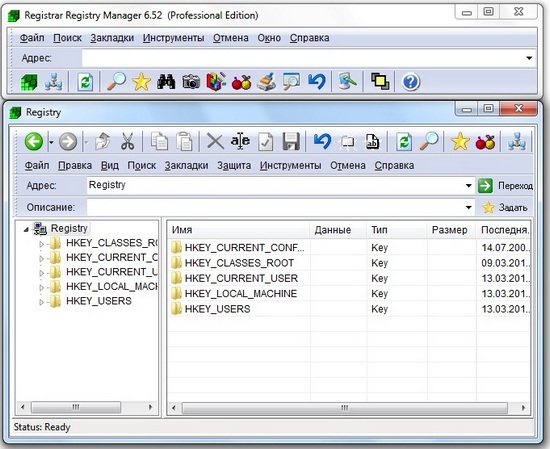This screenshot has width=550, height=449.
Task: Expand HKEY_CURRENT_USER tree node
Action: coord(41,273)
